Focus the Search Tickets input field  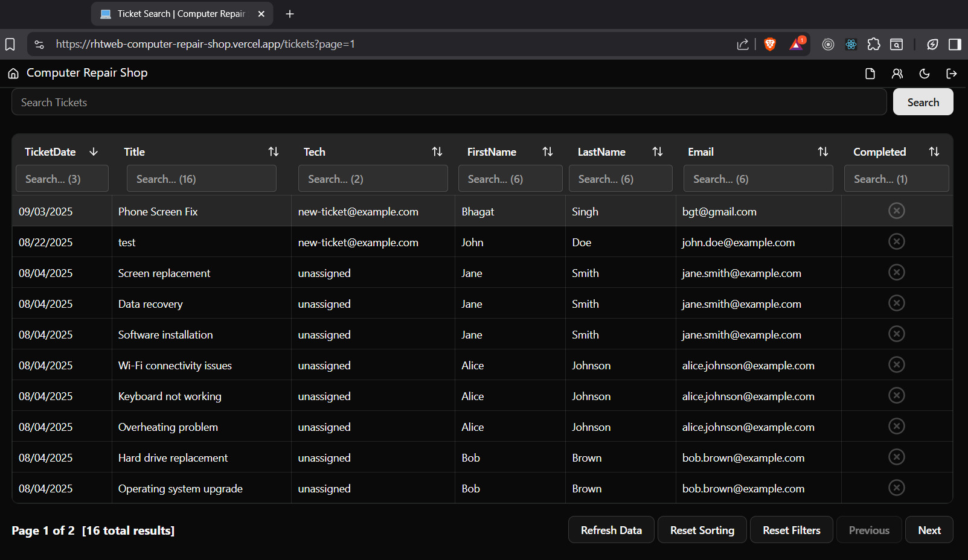(x=449, y=102)
